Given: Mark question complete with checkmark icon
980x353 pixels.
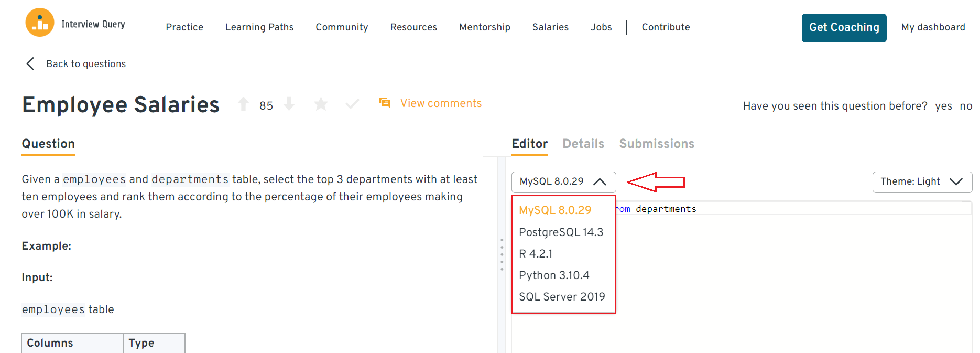Looking at the screenshot, I should click(353, 104).
